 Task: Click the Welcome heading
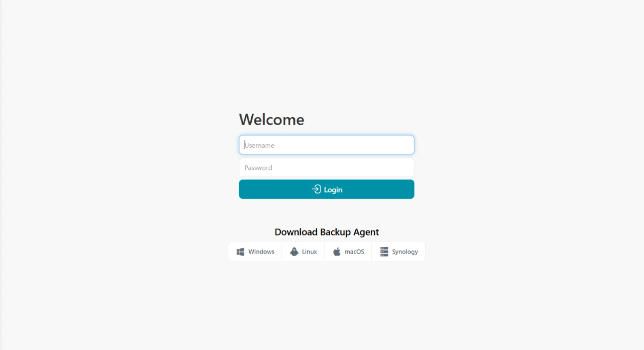272,120
